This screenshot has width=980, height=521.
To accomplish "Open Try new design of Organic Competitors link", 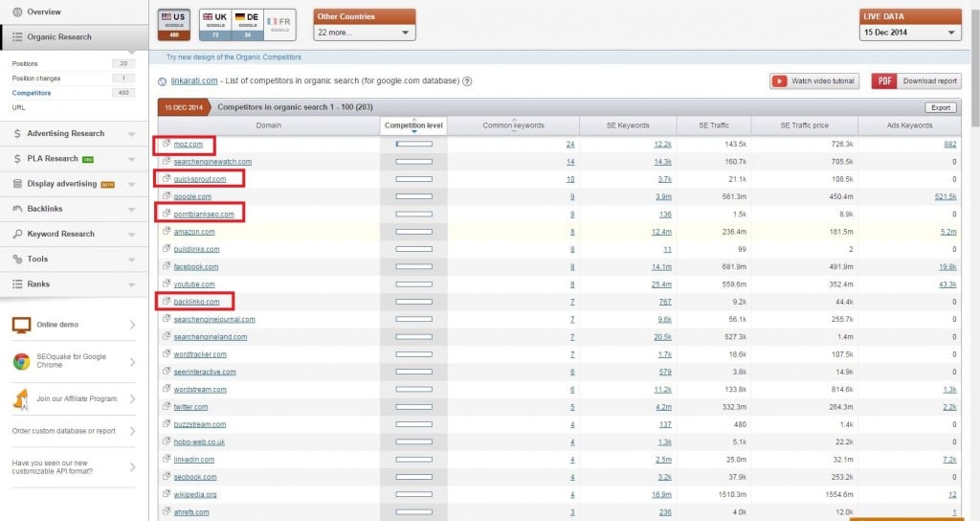I will 234,57.
